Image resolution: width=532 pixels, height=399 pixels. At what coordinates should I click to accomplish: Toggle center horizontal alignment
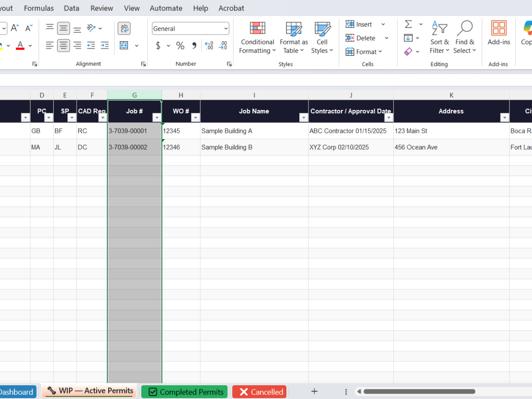click(63, 45)
